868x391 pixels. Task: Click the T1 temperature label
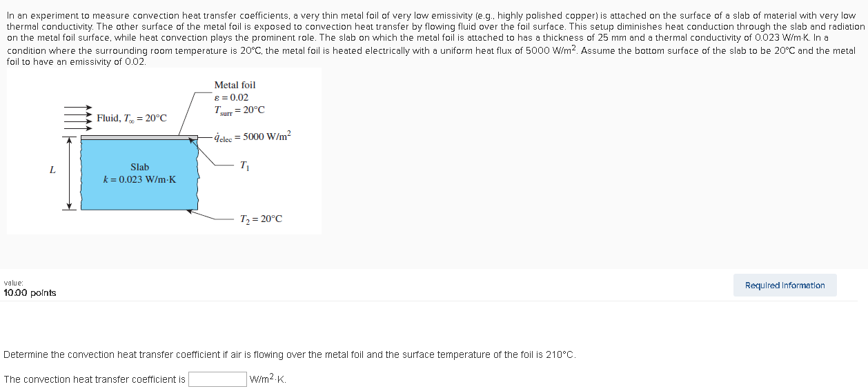click(x=244, y=166)
